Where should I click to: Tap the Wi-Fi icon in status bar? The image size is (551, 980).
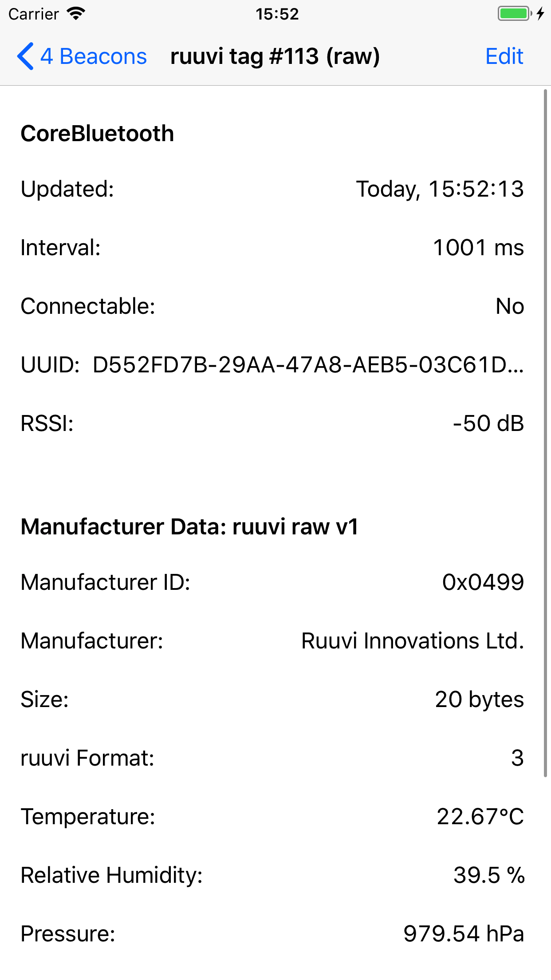[x=75, y=13]
